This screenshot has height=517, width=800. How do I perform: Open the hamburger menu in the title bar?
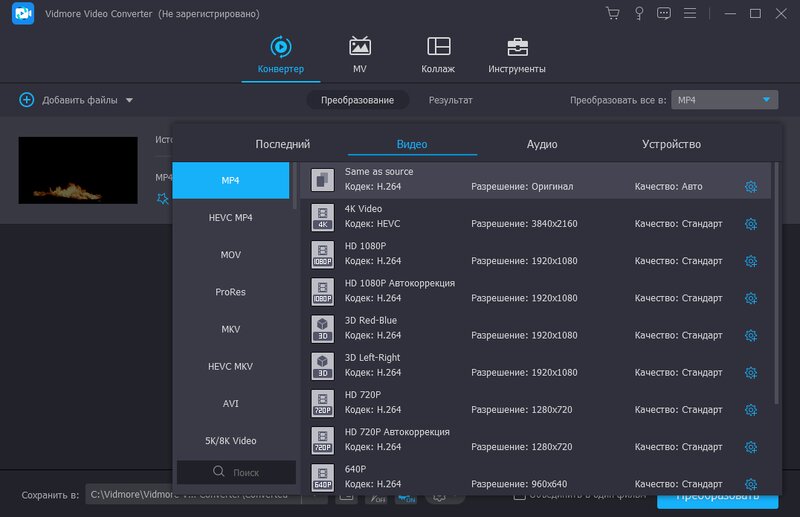(690, 13)
